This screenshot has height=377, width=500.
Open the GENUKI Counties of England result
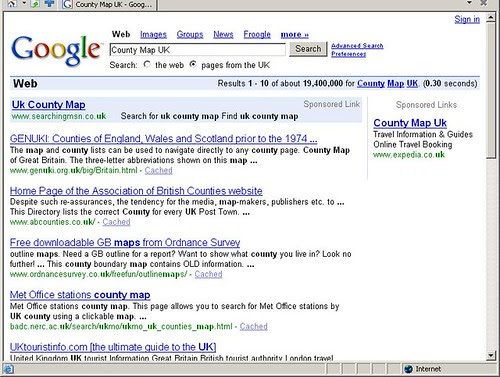163,138
